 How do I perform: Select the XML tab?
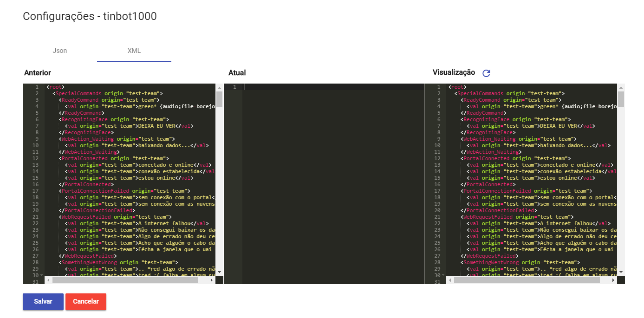134,51
